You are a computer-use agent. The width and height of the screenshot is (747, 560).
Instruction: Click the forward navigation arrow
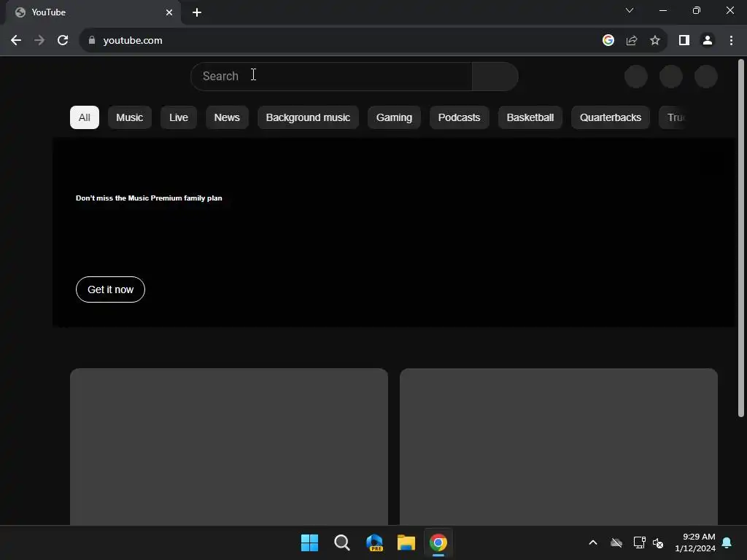39,41
